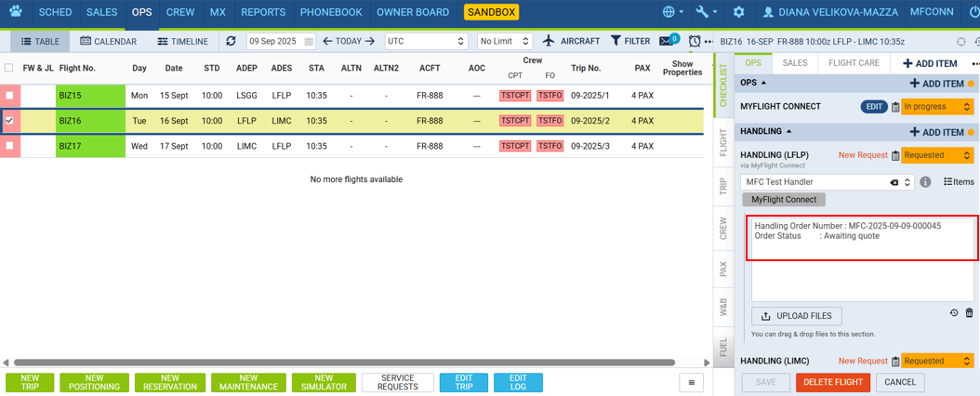This screenshot has width=980, height=396.
Task: Click the trash icon below the handling notes
Action: tap(969, 313)
